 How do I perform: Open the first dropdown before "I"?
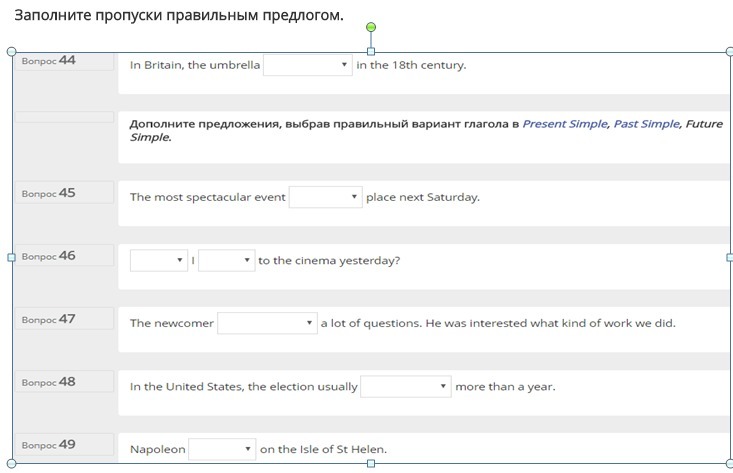158,261
